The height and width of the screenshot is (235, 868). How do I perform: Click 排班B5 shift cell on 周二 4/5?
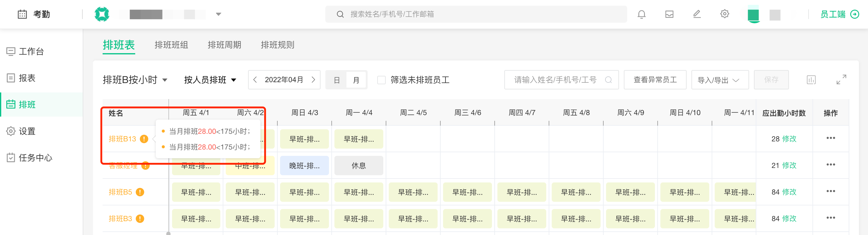click(413, 192)
